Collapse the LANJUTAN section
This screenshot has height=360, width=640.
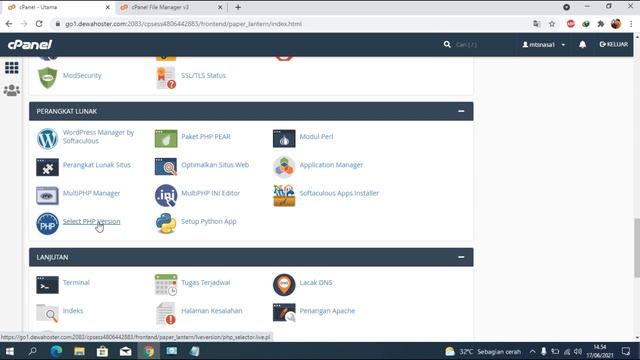[461, 257]
